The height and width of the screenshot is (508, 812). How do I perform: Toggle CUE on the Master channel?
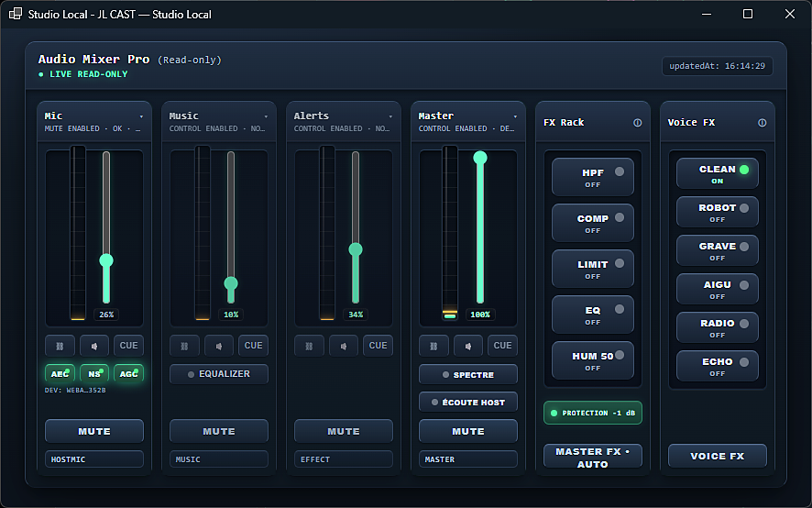[502, 346]
